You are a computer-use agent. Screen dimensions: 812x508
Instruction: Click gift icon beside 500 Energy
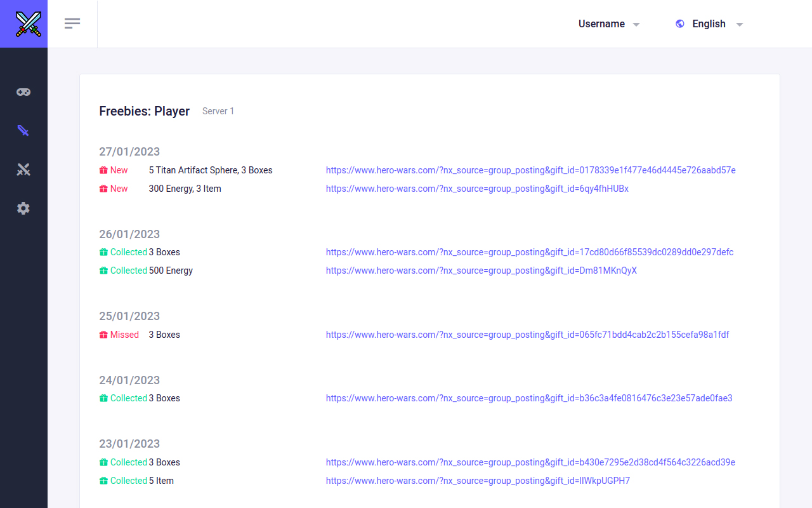103,271
